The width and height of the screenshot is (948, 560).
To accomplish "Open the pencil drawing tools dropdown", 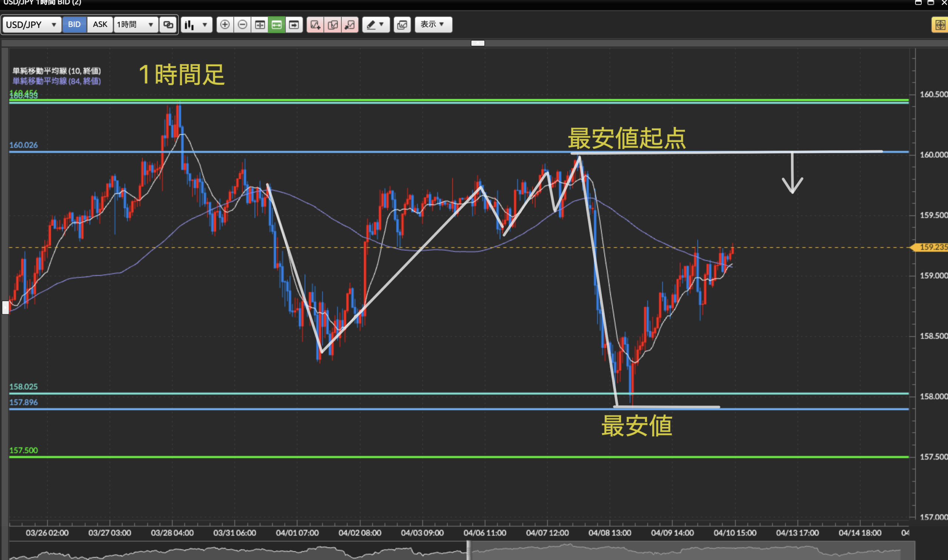I will pyautogui.click(x=376, y=25).
